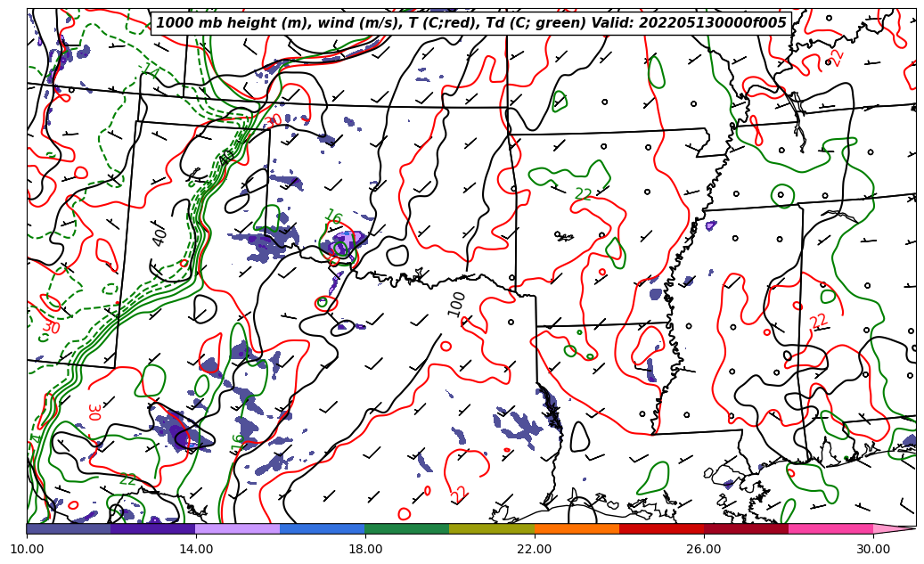Click the 30.00 colorbar tick label

873,549
